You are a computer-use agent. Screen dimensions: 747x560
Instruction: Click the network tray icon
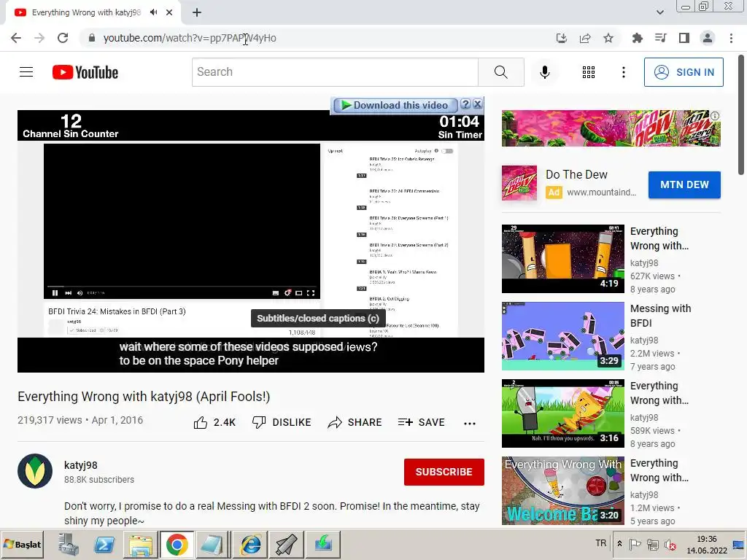click(653, 544)
